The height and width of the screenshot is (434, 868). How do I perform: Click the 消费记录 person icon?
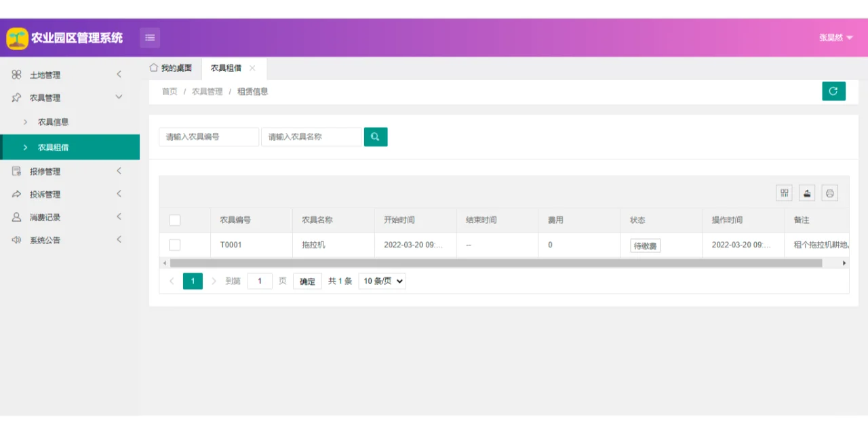(x=17, y=217)
